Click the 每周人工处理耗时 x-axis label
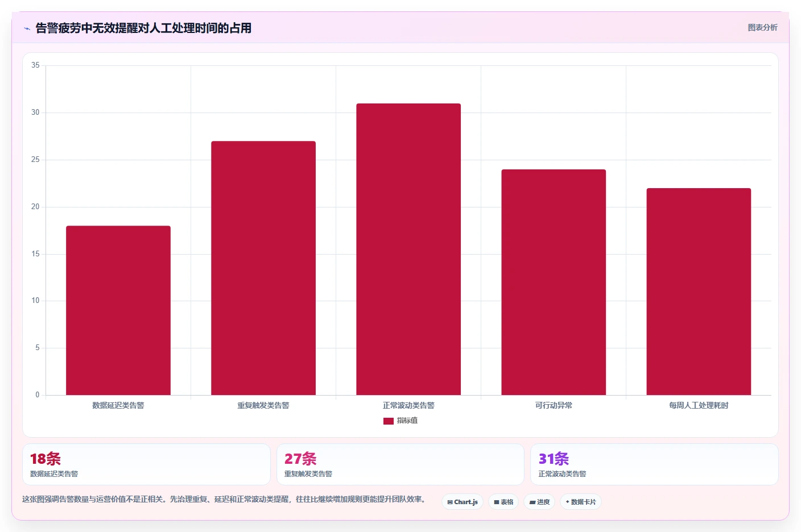The width and height of the screenshot is (801, 532). click(x=699, y=405)
